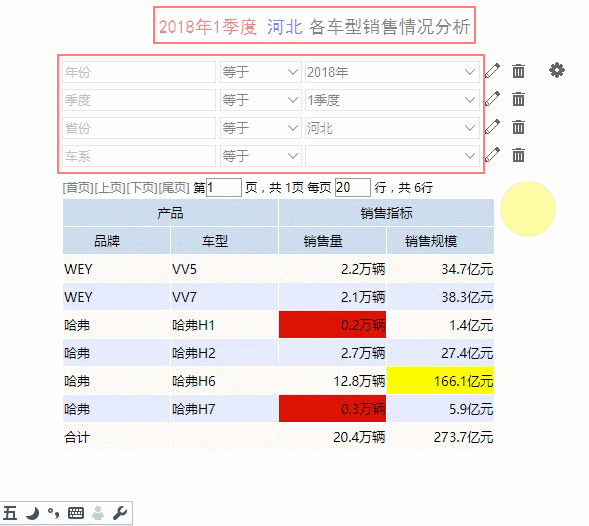Click the rows per page input field
The width and height of the screenshot is (589, 526).
pos(352,187)
